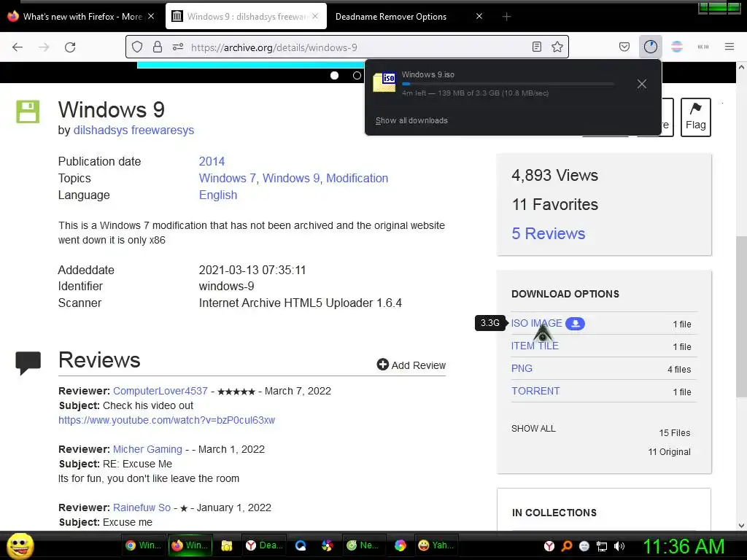Image resolution: width=747 pixels, height=560 pixels.
Task: Toggle the downloads progress button
Action: click(x=650, y=47)
